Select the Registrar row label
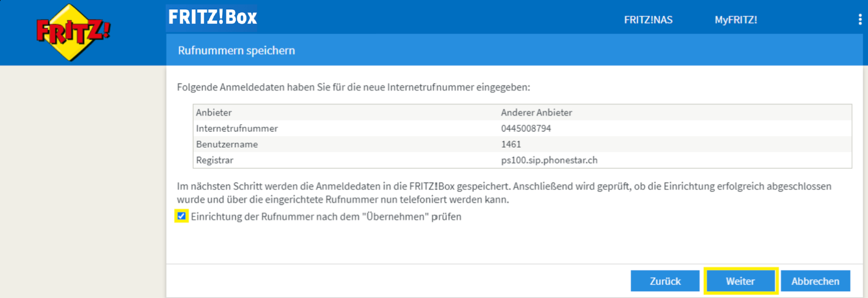The width and height of the screenshot is (868, 298). pyautogui.click(x=214, y=160)
